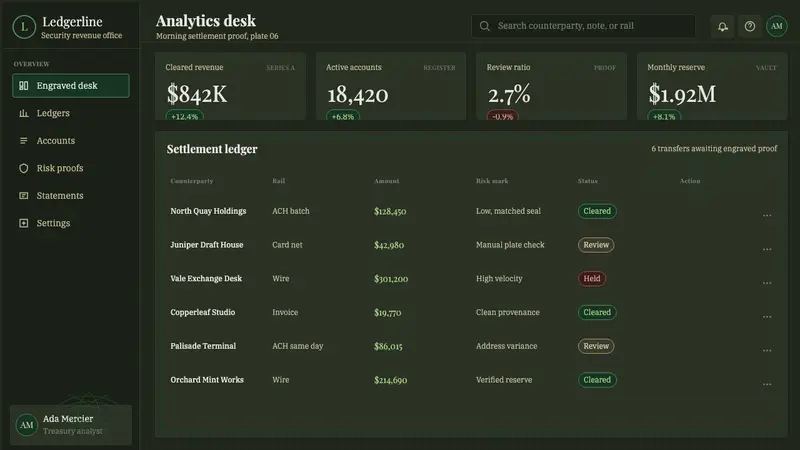Select Copperleaf Studio counterparty name
The height and width of the screenshot is (450, 800).
pos(203,312)
